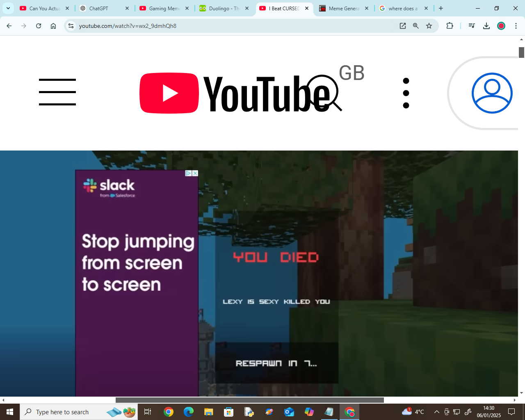Open the Chrome three-dot menu

click(x=516, y=26)
